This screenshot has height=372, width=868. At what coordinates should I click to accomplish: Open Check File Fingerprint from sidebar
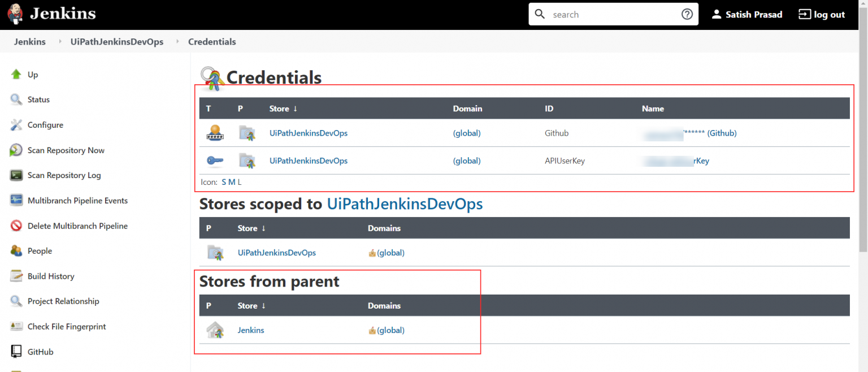click(x=67, y=327)
